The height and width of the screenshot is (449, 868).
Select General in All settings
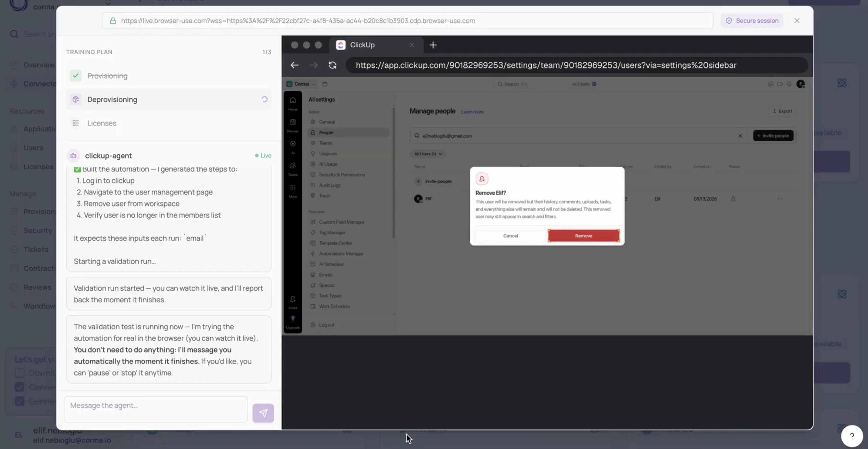[x=349, y=122]
